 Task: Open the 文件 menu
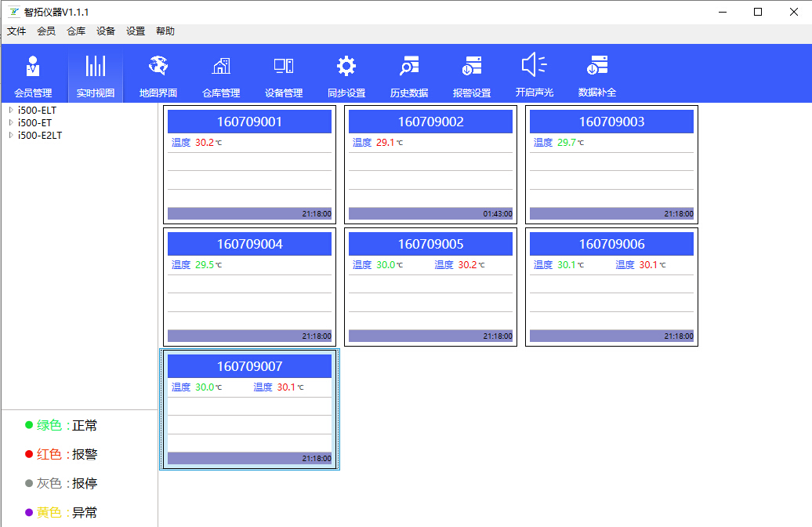coord(16,31)
